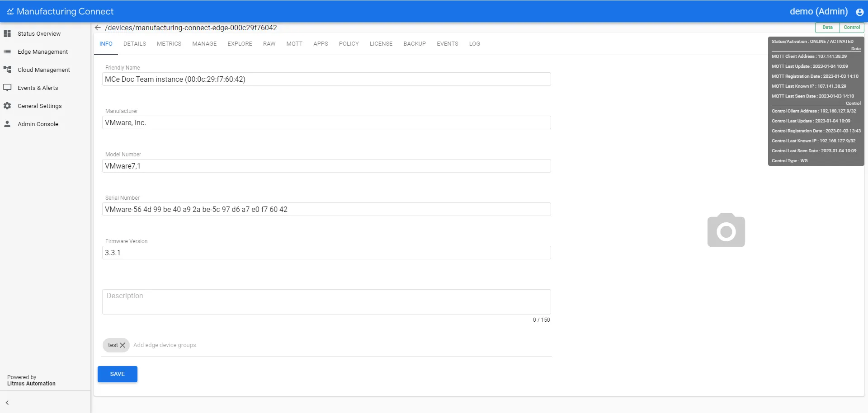Open the EVENTS tab

[448, 44]
